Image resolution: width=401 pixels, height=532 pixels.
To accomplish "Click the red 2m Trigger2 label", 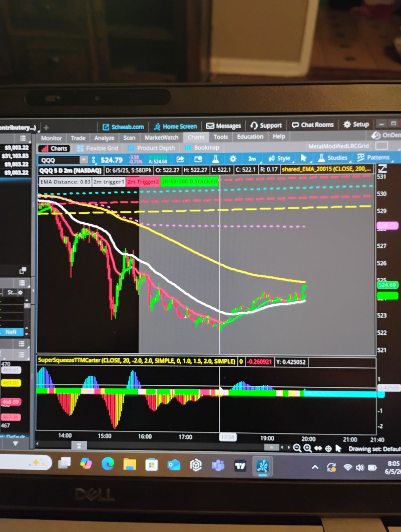I will [x=143, y=182].
